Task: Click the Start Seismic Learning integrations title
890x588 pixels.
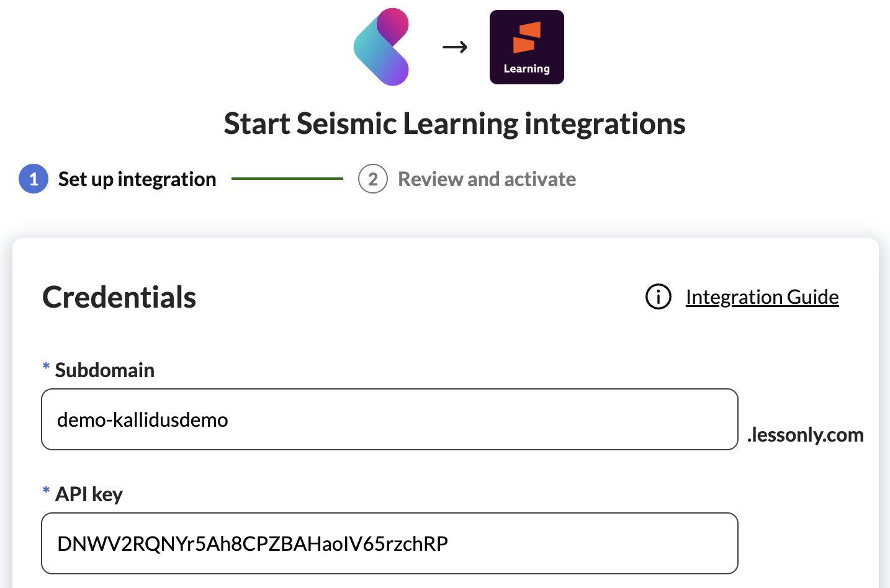Action: [455, 123]
